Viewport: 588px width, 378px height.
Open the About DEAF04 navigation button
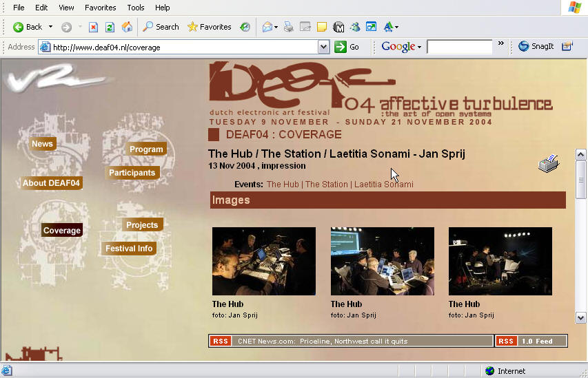pos(51,183)
